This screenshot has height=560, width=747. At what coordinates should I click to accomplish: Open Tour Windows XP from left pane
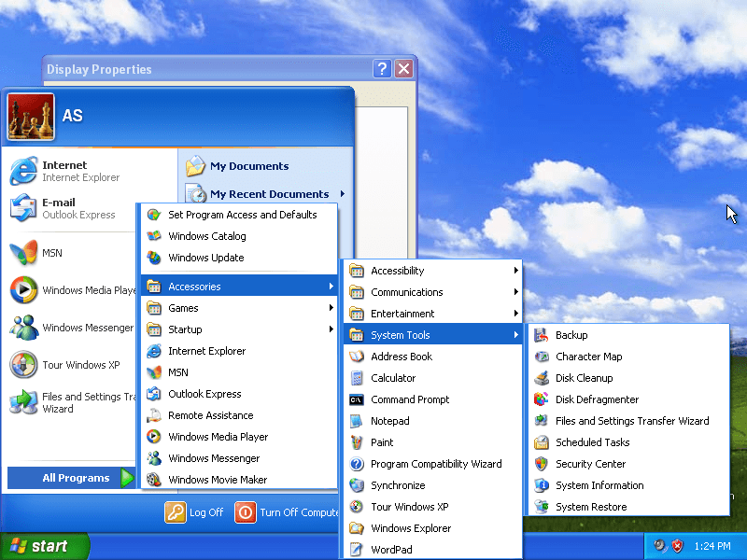[72, 365]
